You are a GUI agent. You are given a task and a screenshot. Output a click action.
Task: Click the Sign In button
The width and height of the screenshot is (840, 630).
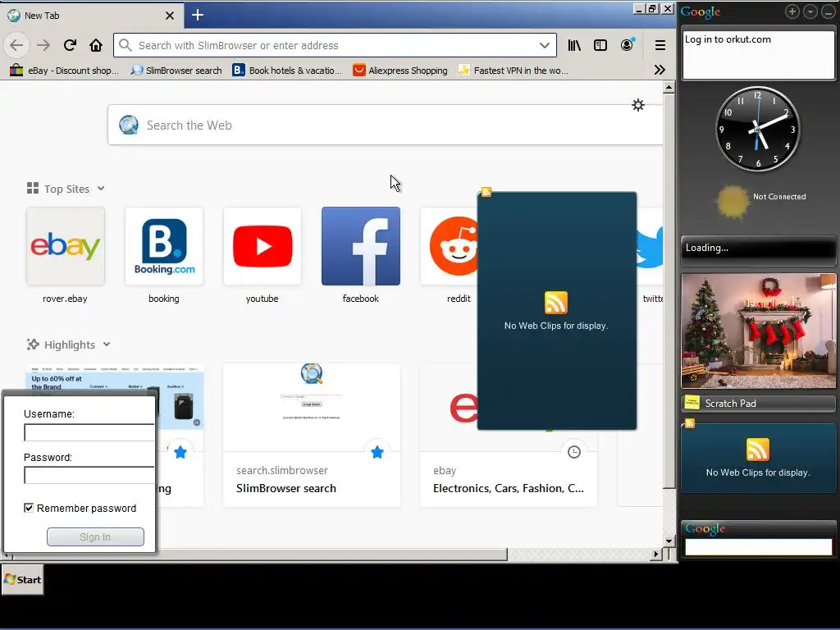coord(95,536)
